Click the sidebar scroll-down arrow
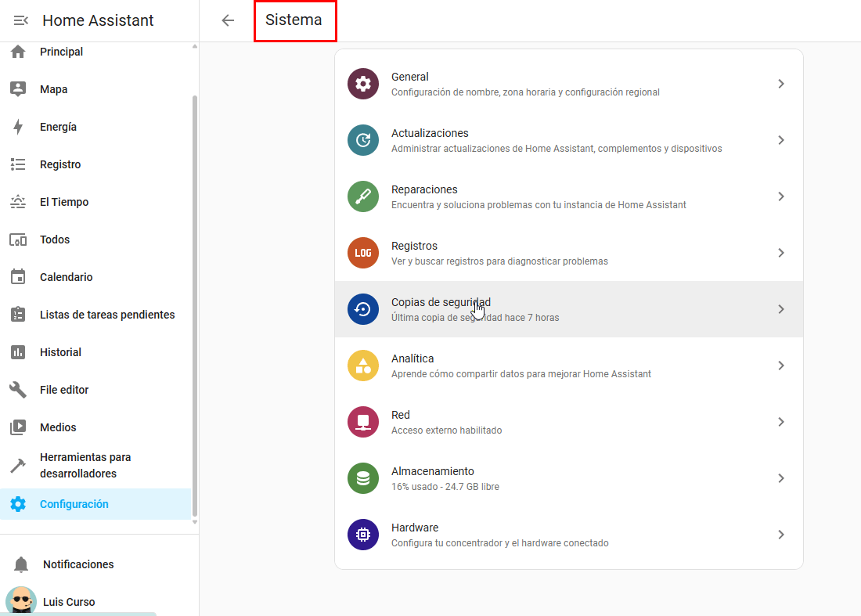 point(194,522)
